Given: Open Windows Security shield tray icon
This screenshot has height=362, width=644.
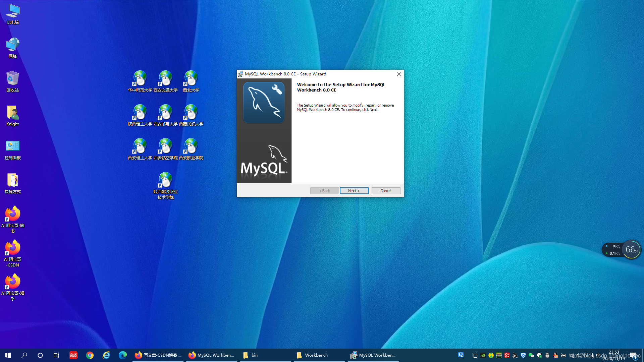Looking at the screenshot, I should [x=539, y=355].
